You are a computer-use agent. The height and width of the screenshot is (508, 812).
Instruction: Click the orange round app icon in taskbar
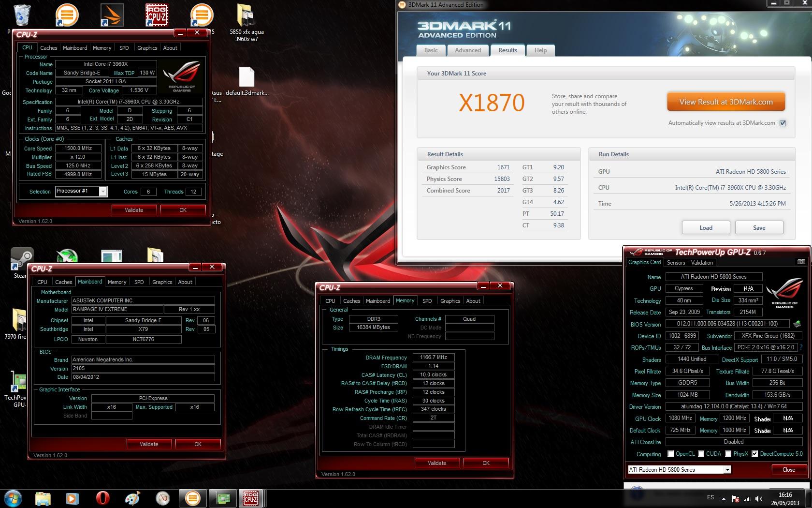[x=192, y=498]
